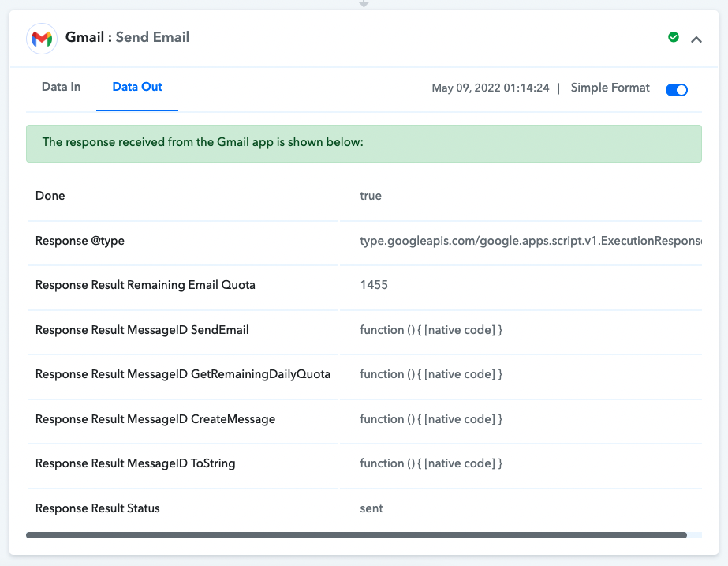
Task: Click the green Gmail response notice banner
Action: [364, 143]
